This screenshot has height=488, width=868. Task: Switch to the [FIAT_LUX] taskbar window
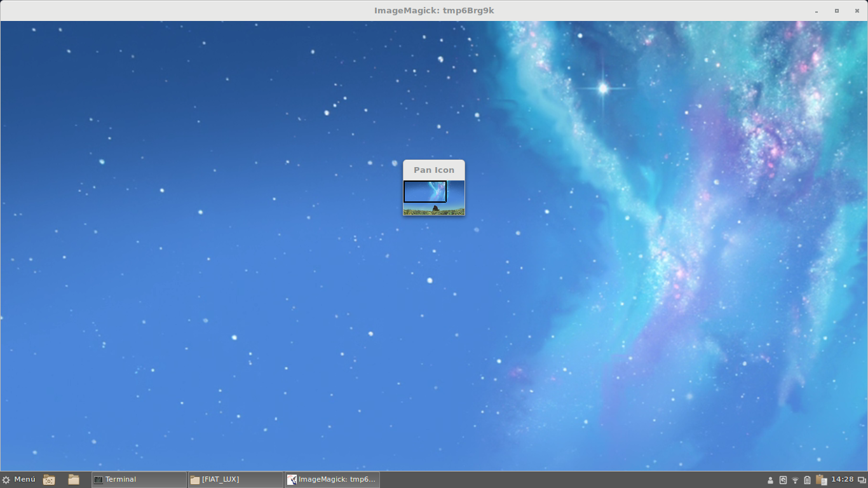click(x=235, y=480)
